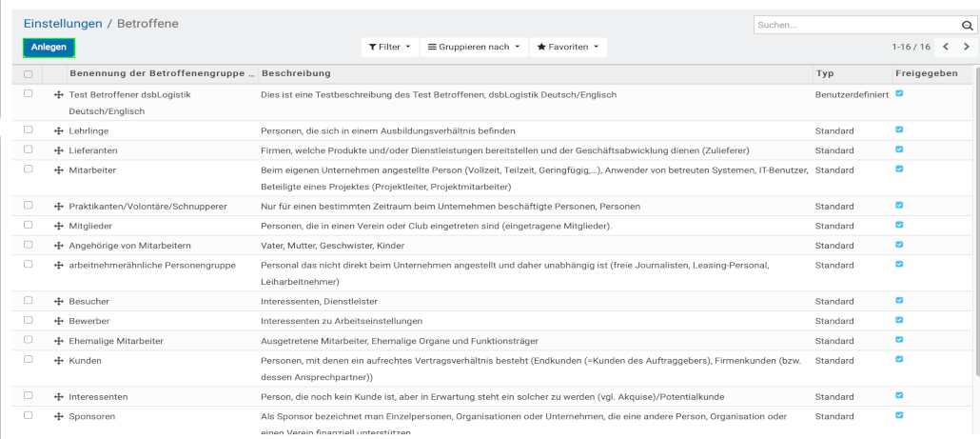Sort by Beschreibung column header
Image resolution: width=980 pixels, height=439 pixels.
point(296,73)
